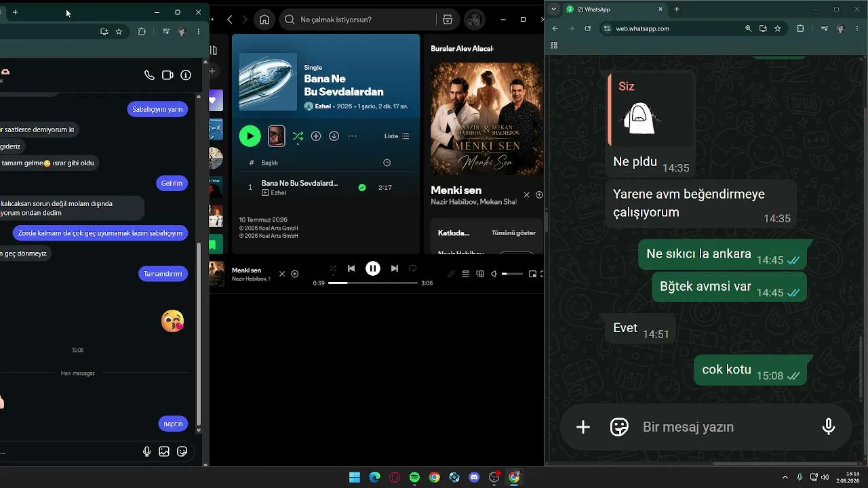
Task: Switch the track view using Liste
Action: point(397,136)
